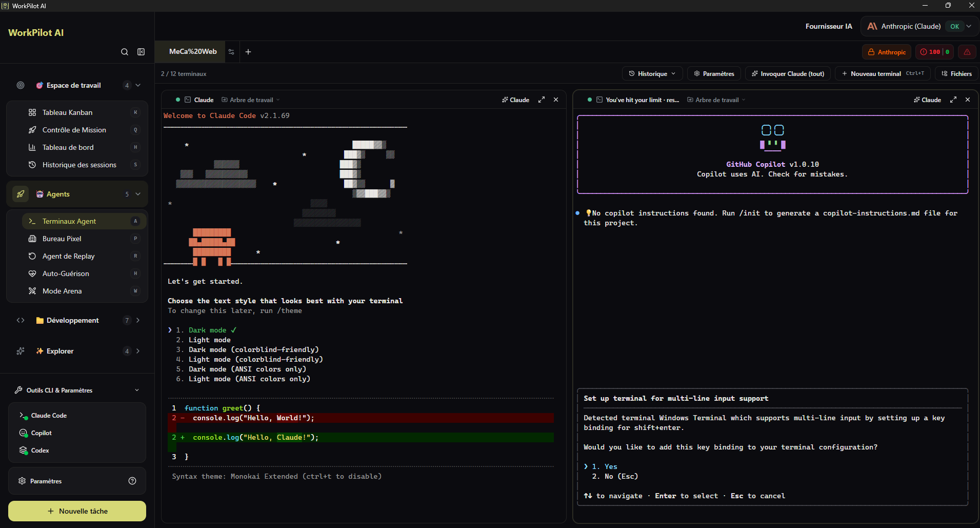Close the first Claude terminal
This screenshot has width=980, height=528.
(x=556, y=100)
